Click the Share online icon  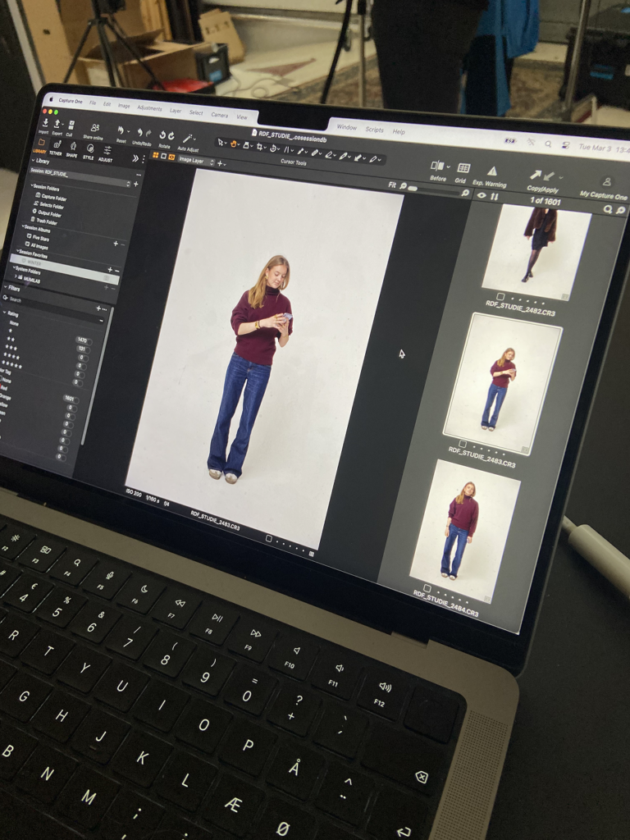coord(95,127)
